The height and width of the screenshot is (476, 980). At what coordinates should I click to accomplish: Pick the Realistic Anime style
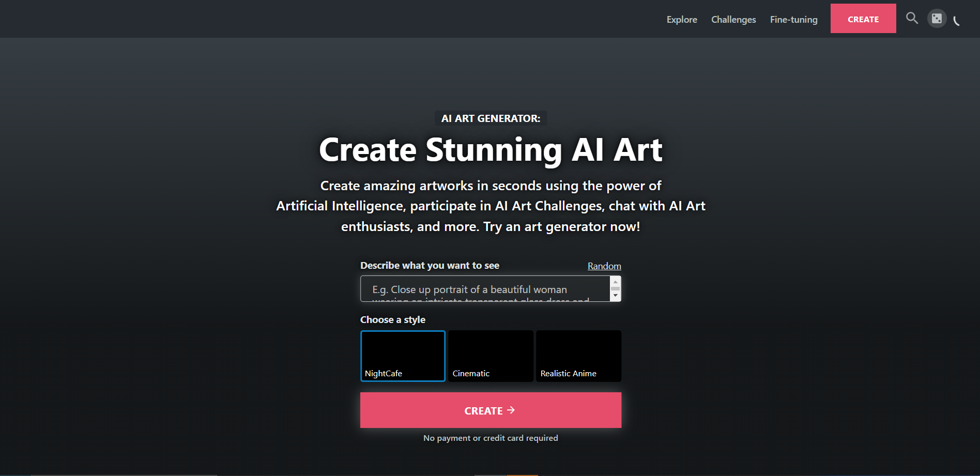point(578,356)
